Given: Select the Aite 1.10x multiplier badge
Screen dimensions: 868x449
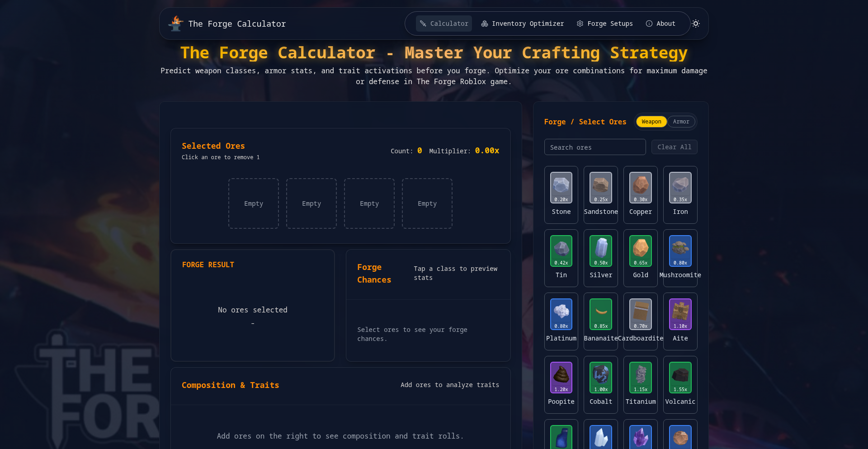Looking at the screenshot, I should point(680,326).
